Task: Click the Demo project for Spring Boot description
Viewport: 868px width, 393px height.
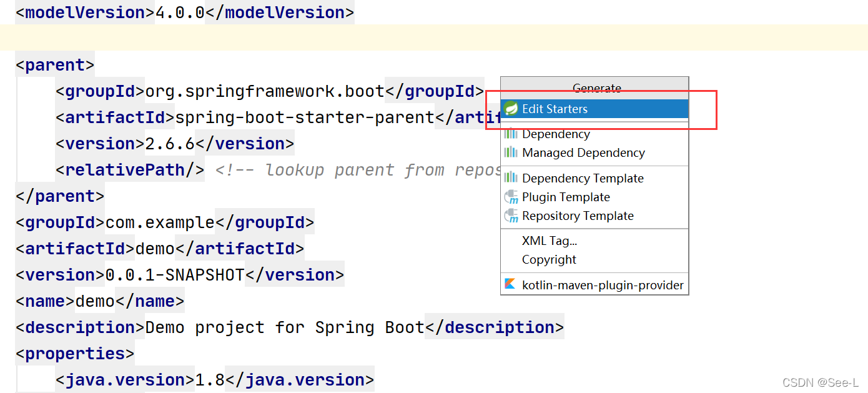Action: pyautogui.click(x=285, y=327)
